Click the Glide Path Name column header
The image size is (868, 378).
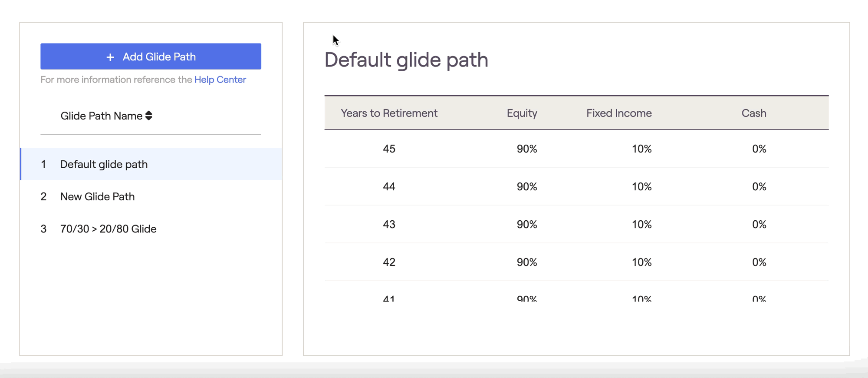tap(102, 116)
